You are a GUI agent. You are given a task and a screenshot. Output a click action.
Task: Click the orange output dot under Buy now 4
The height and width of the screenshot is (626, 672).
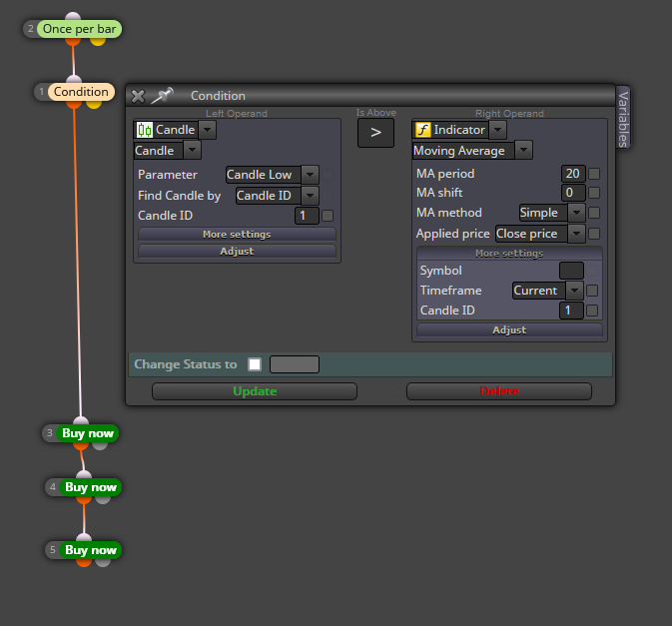[84, 500]
